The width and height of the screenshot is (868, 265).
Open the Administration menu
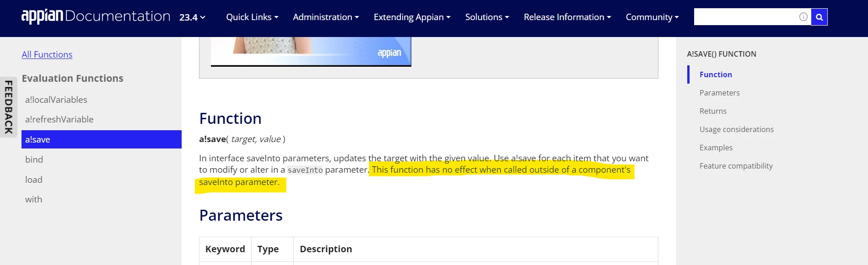click(326, 17)
